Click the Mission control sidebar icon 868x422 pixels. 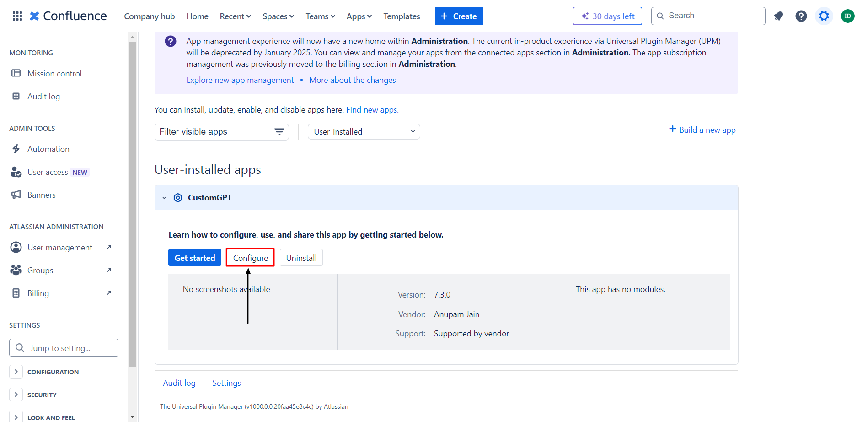coord(16,73)
